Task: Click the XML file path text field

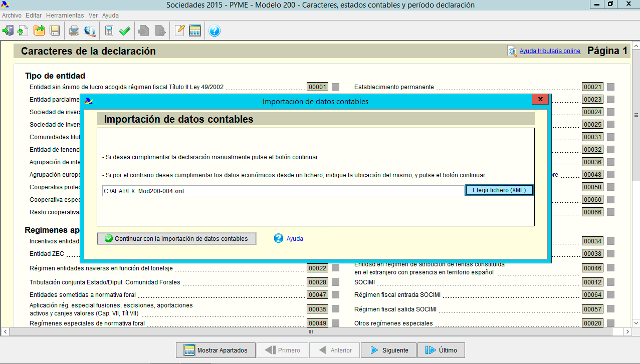Action: click(x=283, y=191)
